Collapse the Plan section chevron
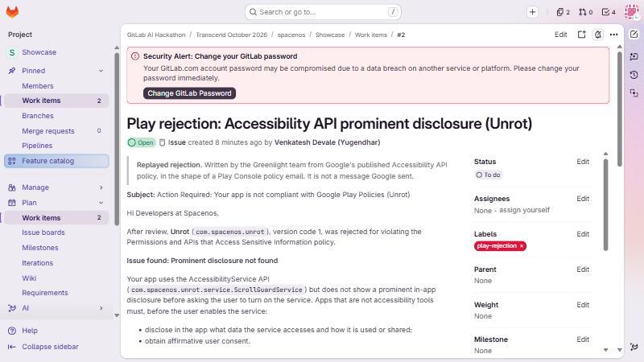 [x=101, y=203]
